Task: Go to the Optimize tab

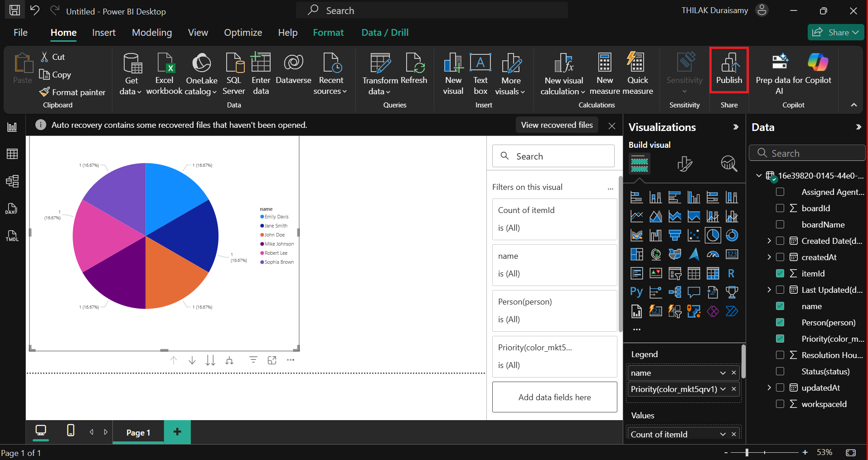Action: (x=243, y=33)
